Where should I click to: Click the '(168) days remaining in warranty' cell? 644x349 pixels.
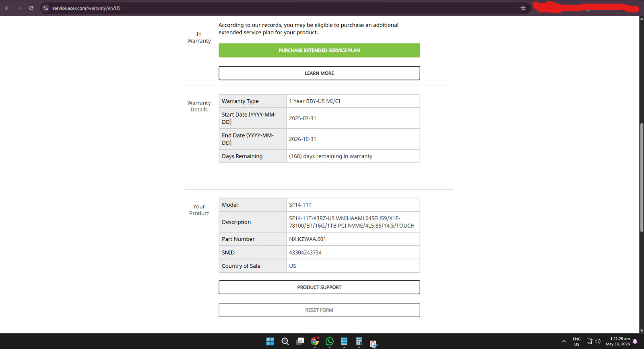[353, 156]
